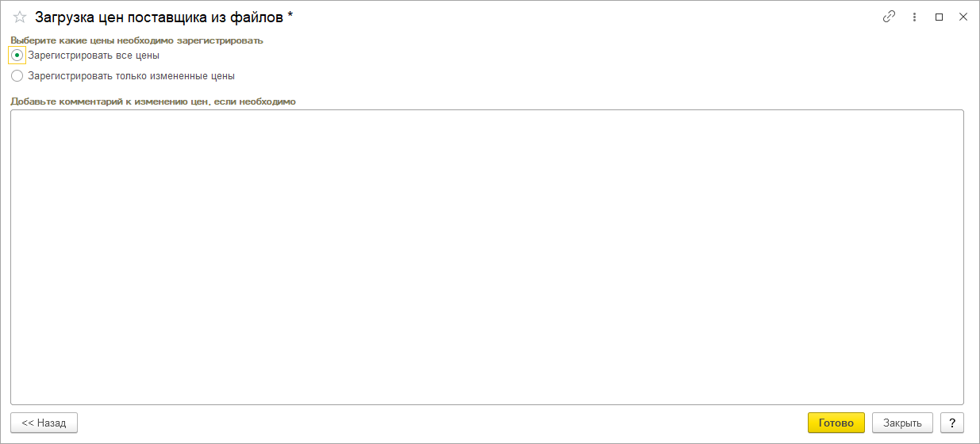This screenshot has width=980, height=444.
Task: Click the 'Зарегистрировать только измененные цены' label text
Action: pyautogui.click(x=131, y=76)
